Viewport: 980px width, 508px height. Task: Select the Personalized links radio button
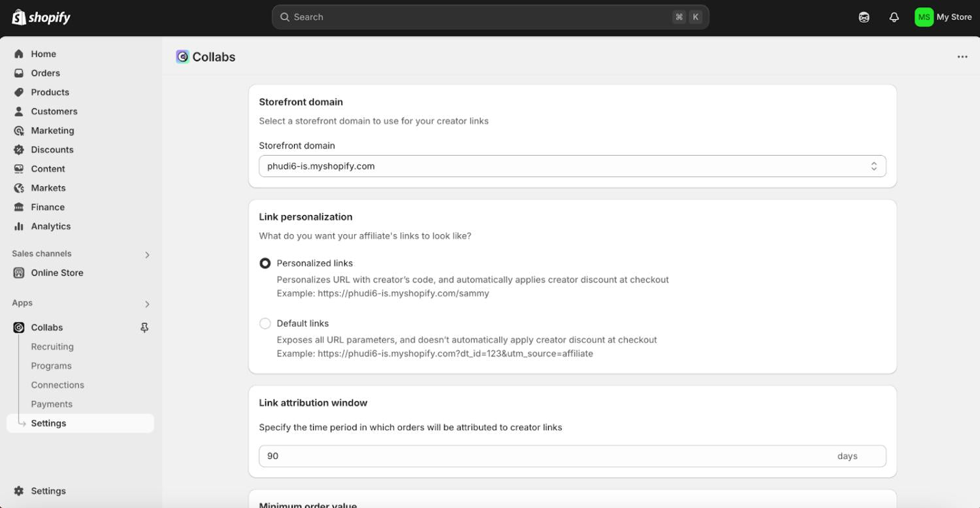tap(265, 263)
